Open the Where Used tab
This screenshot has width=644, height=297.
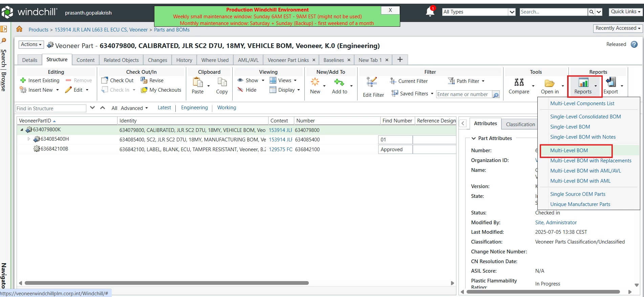[215, 60]
